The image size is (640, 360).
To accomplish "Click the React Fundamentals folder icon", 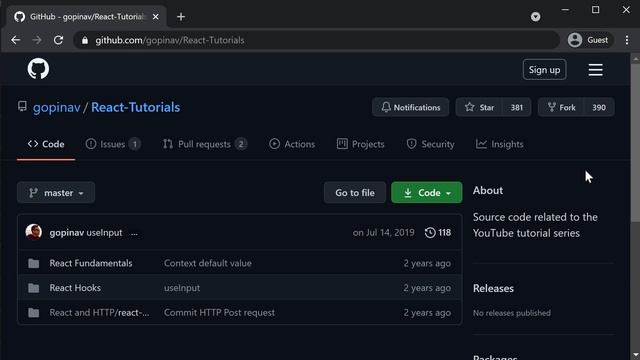I will (x=33, y=263).
